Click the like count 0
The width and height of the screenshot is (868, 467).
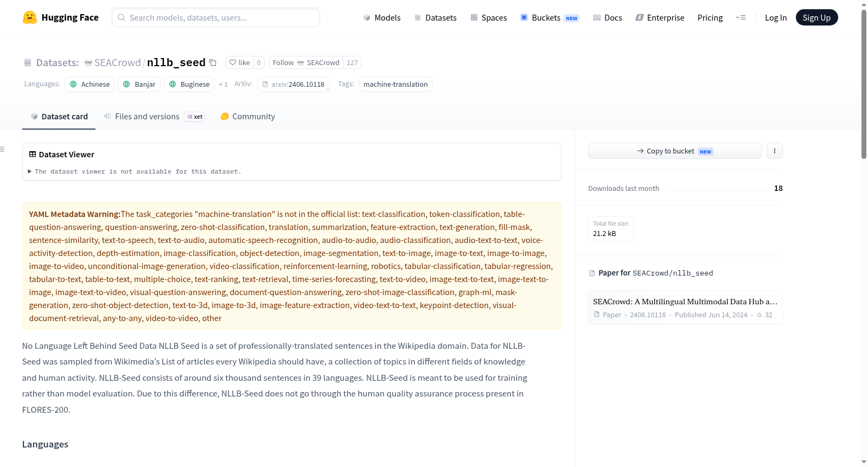click(x=259, y=62)
